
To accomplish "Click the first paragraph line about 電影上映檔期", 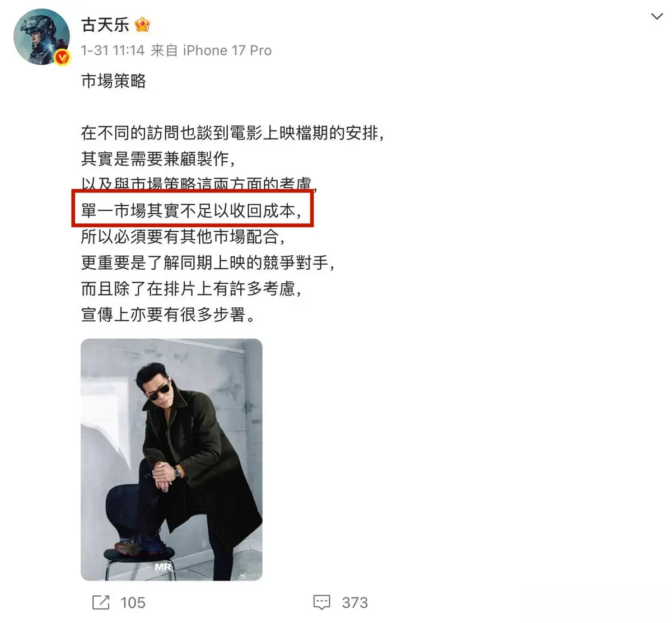I will (232, 133).
